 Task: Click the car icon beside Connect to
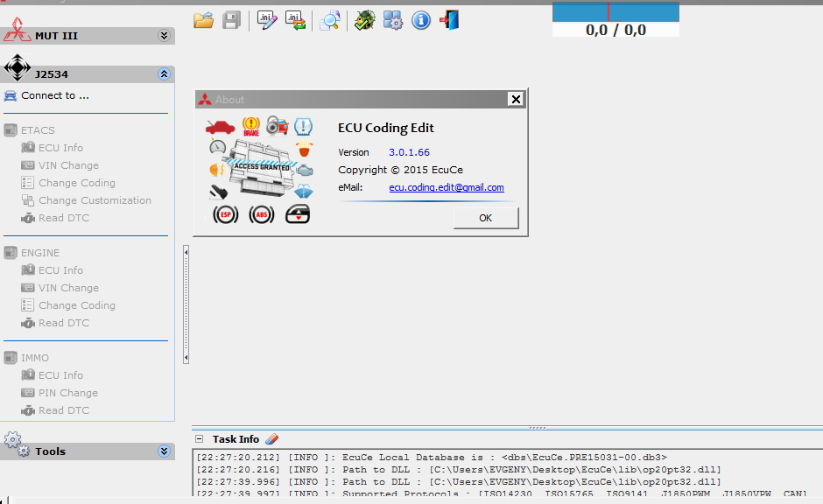click(x=10, y=95)
